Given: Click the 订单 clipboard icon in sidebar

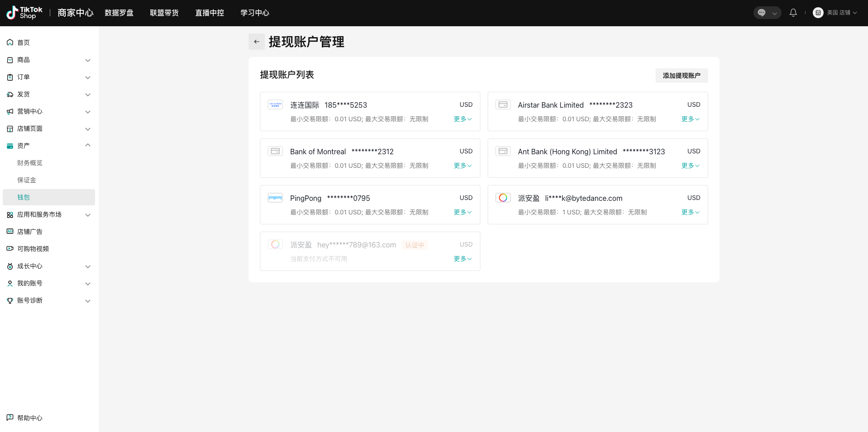Looking at the screenshot, I should coord(10,77).
